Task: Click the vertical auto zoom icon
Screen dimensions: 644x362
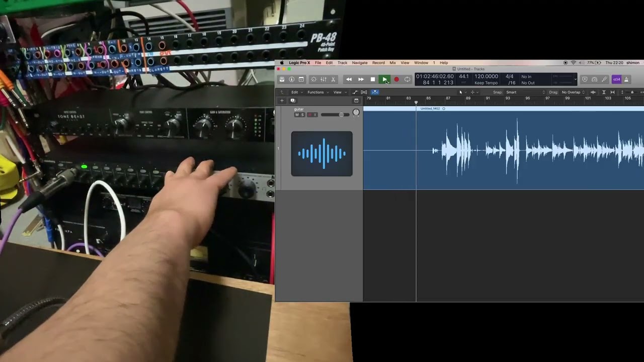Action: pos(604,92)
